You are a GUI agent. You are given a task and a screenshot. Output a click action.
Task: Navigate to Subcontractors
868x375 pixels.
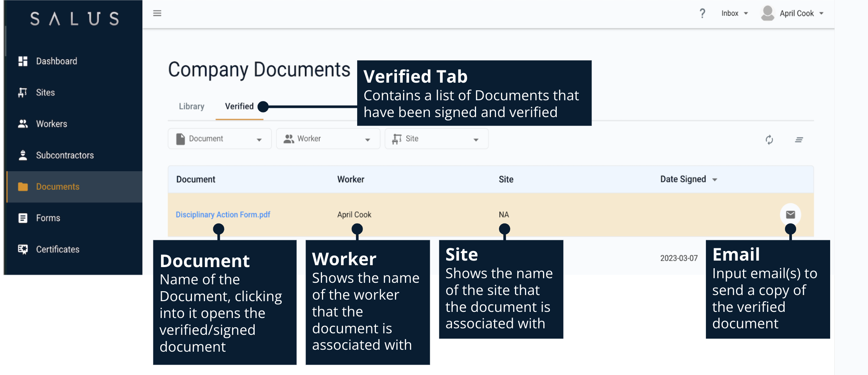tap(65, 155)
